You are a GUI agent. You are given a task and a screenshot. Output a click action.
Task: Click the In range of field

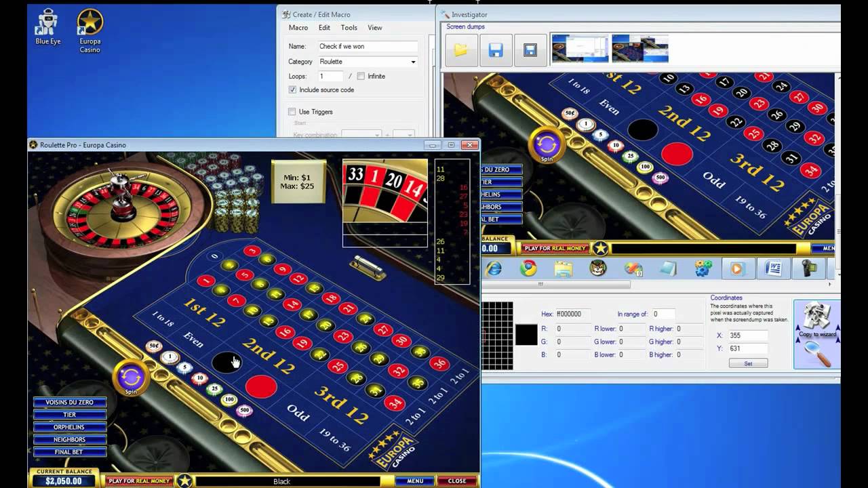coord(663,314)
